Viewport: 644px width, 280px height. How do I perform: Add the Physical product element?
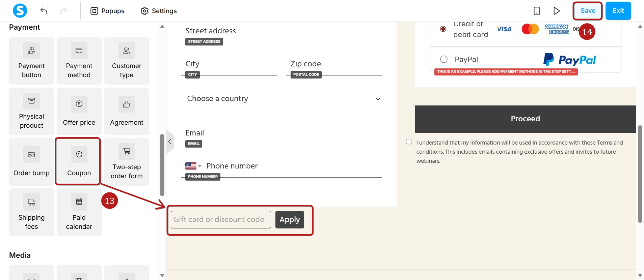click(31, 111)
